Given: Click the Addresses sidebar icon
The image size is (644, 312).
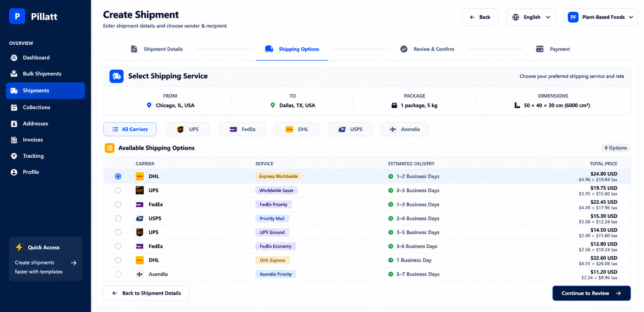Looking at the screenshot, I should [14, 124].
